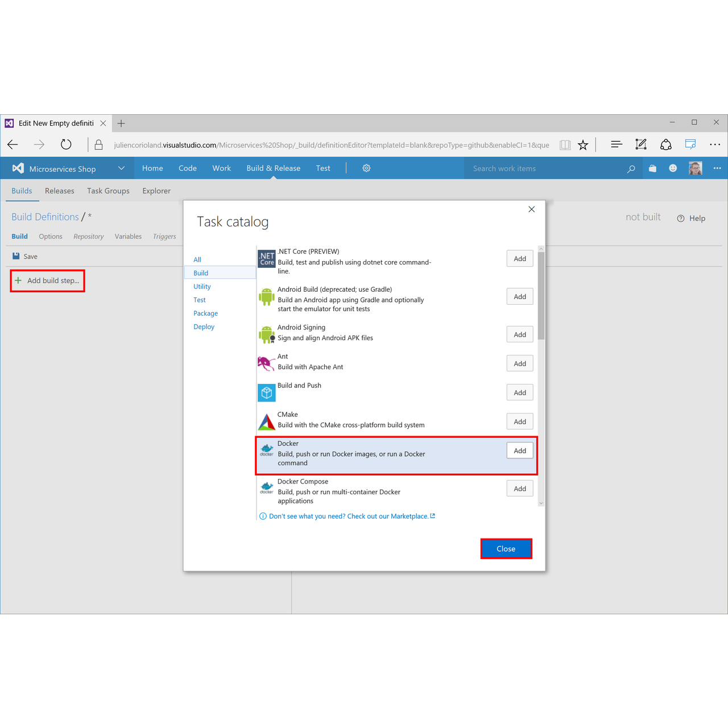Viewport: 728px width, 728px height.
Task: Click the Marketplace shopping bag icon
Action: coord(652,168)
